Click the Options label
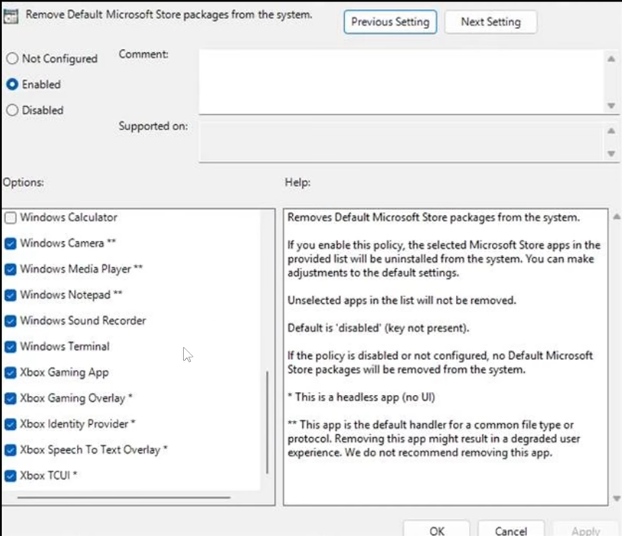Viewport: 622px width, 536px height. pyautogui.click(x=23, y=183)
